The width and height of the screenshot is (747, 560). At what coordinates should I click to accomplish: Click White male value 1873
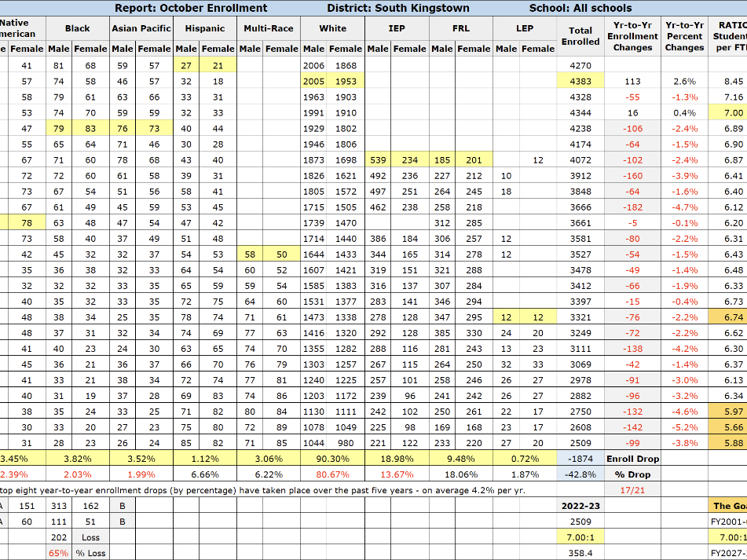313,160
